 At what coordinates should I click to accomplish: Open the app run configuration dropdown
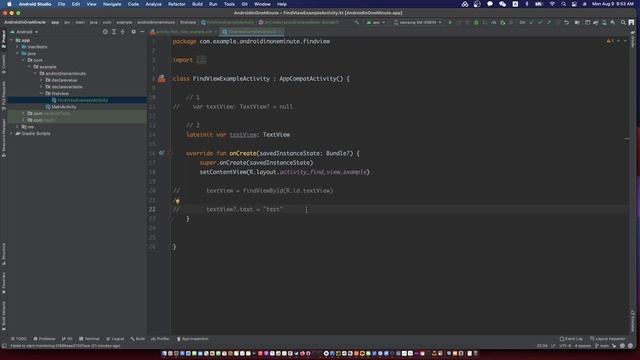[376, 22]
